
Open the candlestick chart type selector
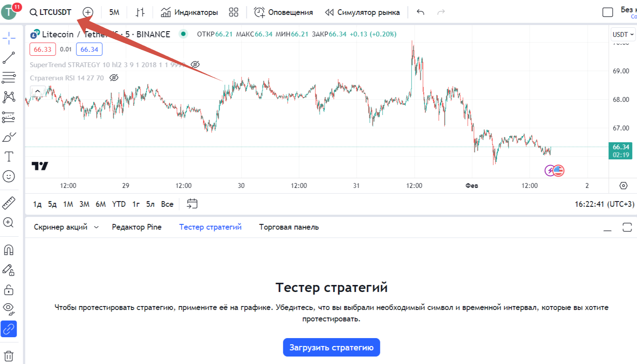pyautogui.click(x=140, y=12)
